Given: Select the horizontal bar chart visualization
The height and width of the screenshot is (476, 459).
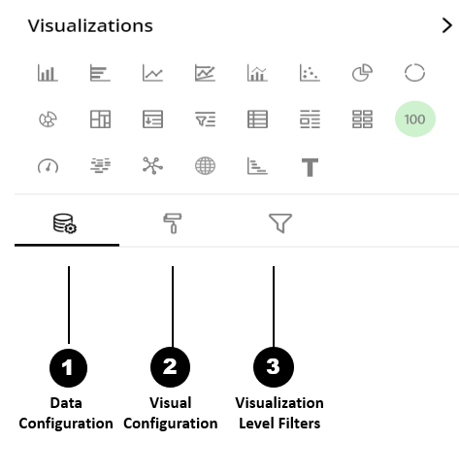Looking at the screenshot, I should (100, 73).
